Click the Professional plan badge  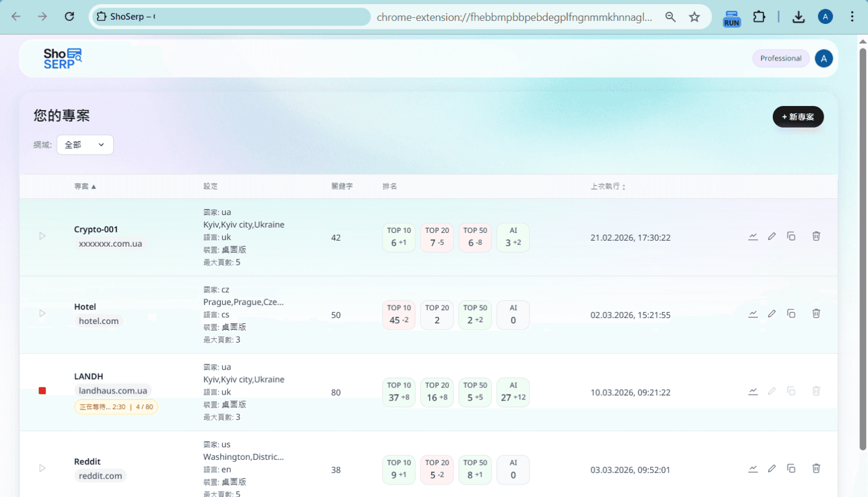coord(781,58)
